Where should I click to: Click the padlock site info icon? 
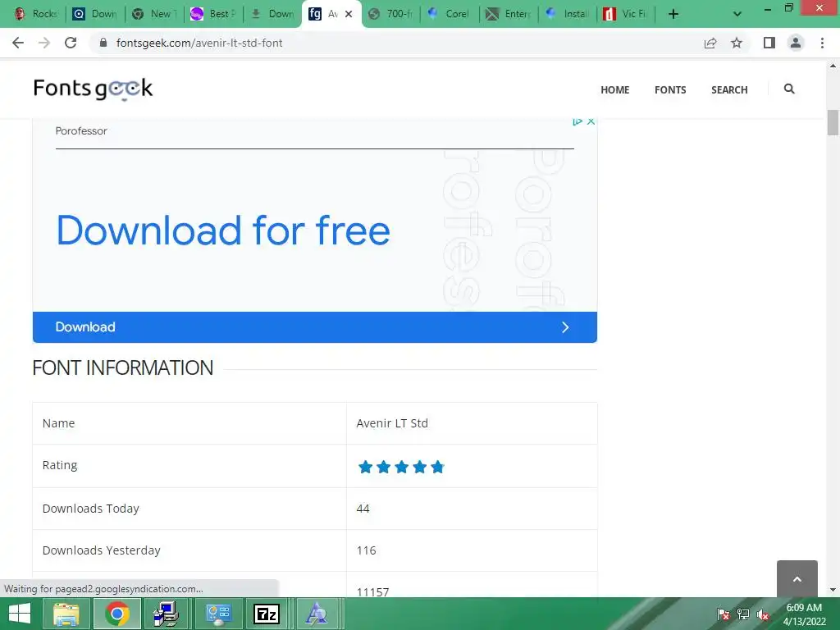(103, 43)
